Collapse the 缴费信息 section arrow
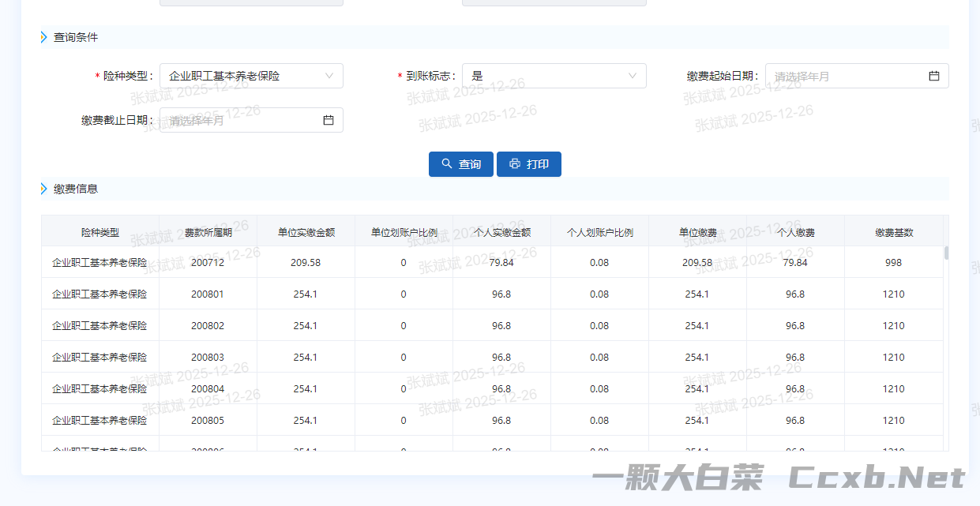 point(44,189)
